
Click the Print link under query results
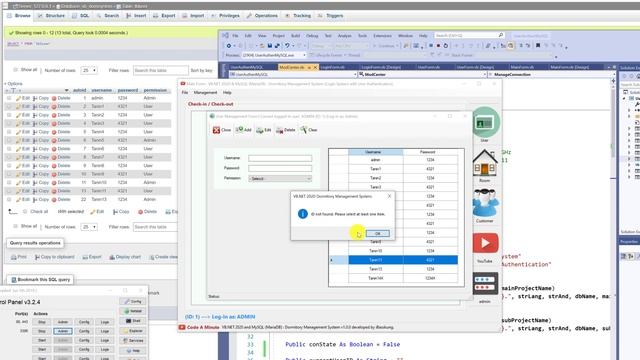(19, 257)
